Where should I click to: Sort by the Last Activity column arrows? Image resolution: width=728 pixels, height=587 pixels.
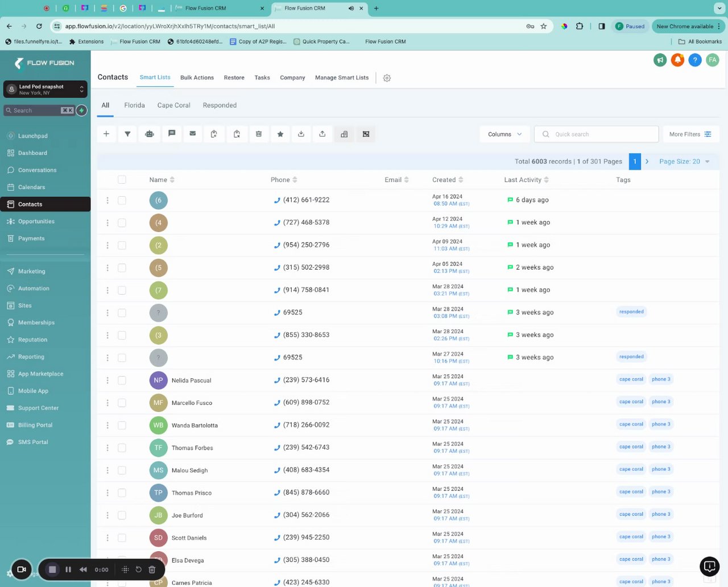pyautogui.click(x=546, y=180)
